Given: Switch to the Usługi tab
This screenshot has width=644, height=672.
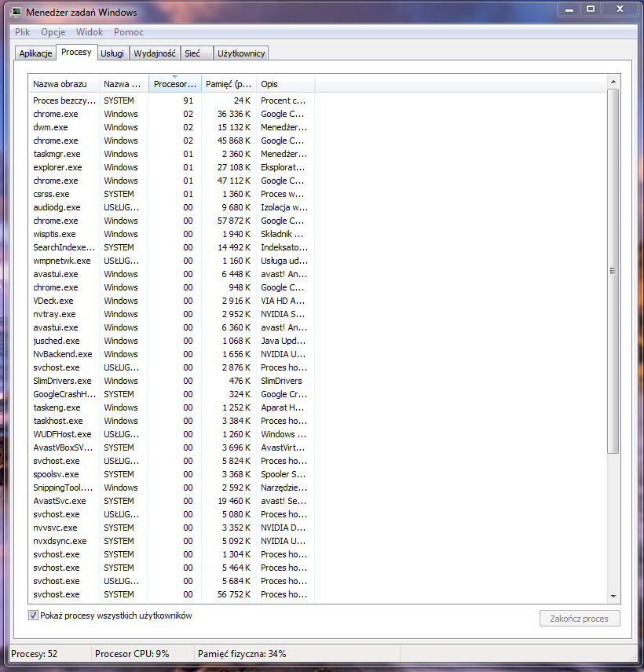Looking at the screenshot, I should (x=112, y=53).
